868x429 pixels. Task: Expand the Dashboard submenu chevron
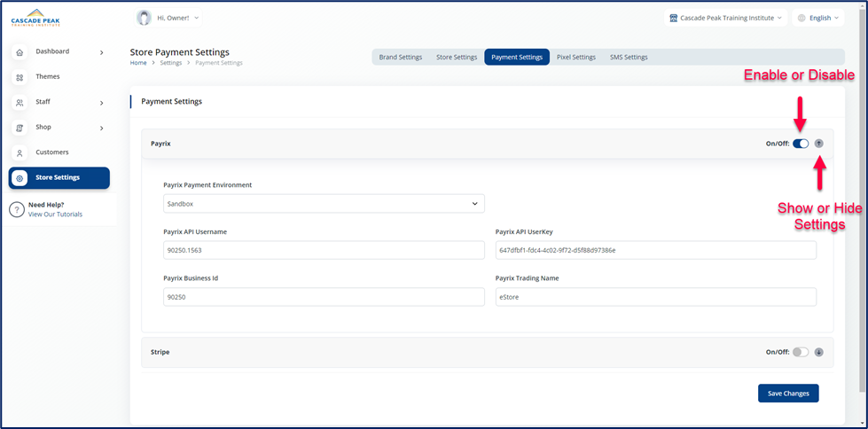point(101,52)
